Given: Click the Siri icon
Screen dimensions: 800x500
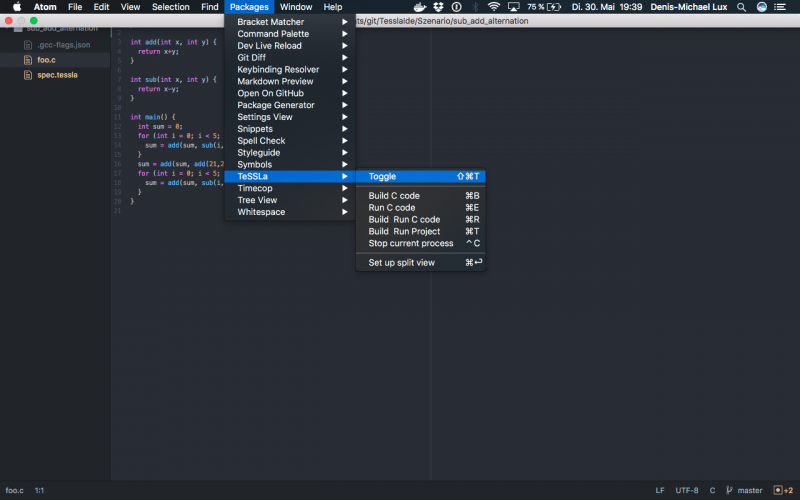Looking at the screenshot, I should tap(761, 7).
